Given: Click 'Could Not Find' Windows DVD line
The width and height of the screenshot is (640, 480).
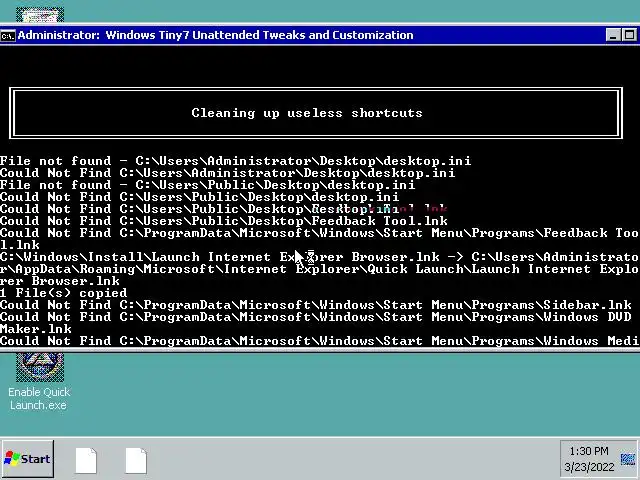Looking at the screenshot, I should (316, 317).
